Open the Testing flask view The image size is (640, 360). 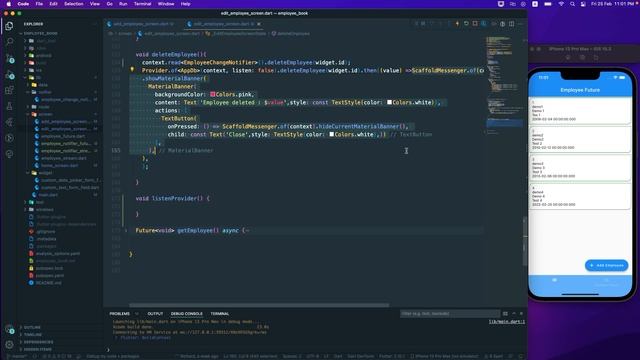(9, 107)
